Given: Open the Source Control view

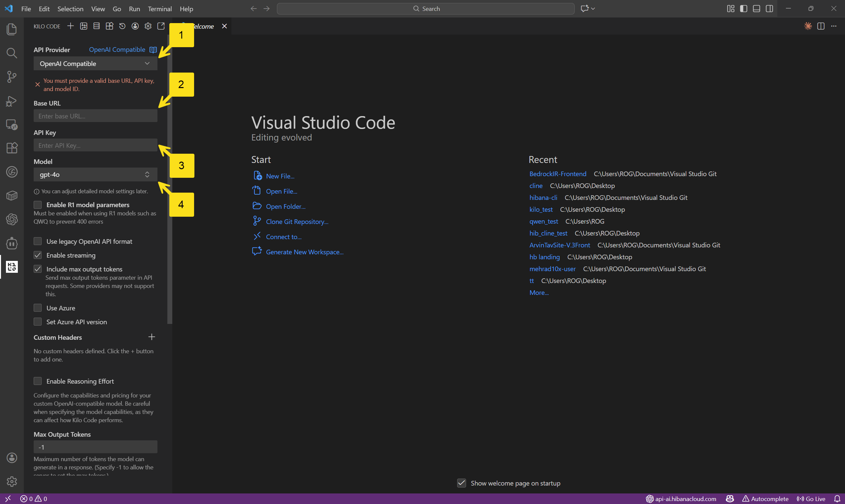Looking at the screenshot, I should (x=12, y=77).
